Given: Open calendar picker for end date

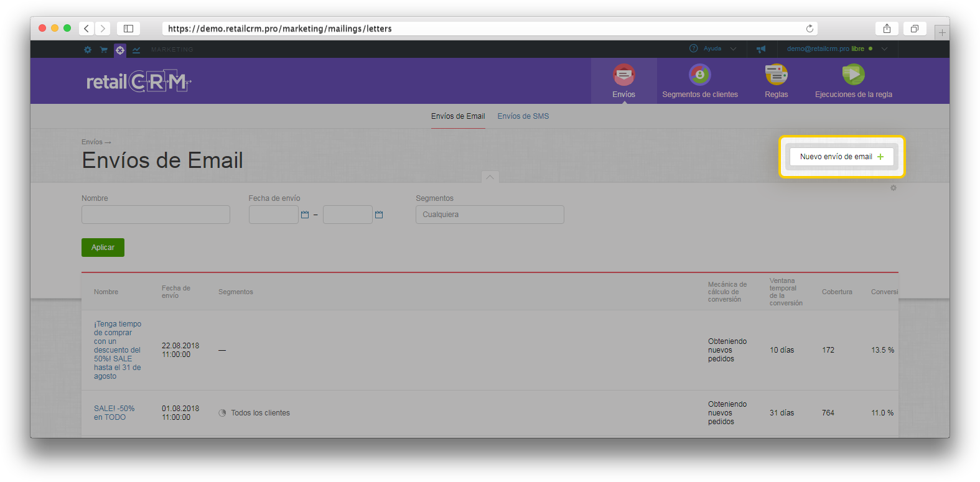Looking at the screenshot, I should pyautogui.click(x=379, y=215).
